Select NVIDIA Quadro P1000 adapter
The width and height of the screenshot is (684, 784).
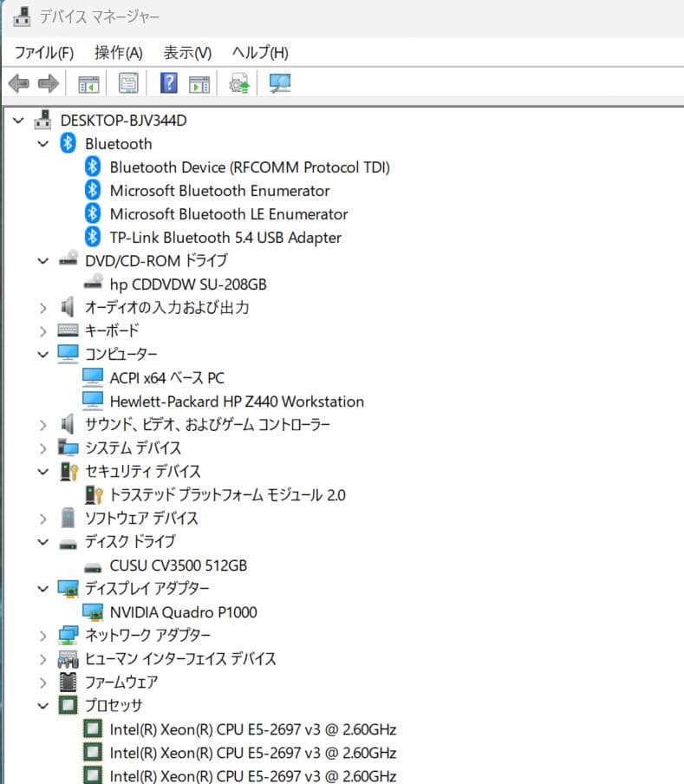[x=184, y=612]
